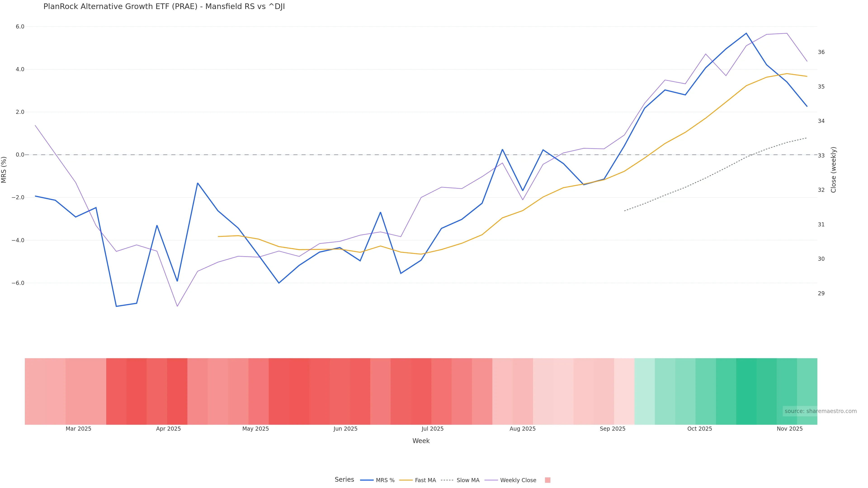Click the 'MRS (%)' y-axis title
Image resolution: width=868 pixels, height=488 pixels.
(4, 169)
